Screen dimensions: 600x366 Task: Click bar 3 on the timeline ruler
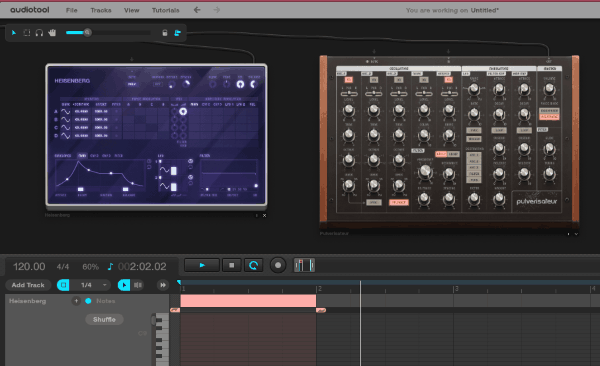pos(456,289)
